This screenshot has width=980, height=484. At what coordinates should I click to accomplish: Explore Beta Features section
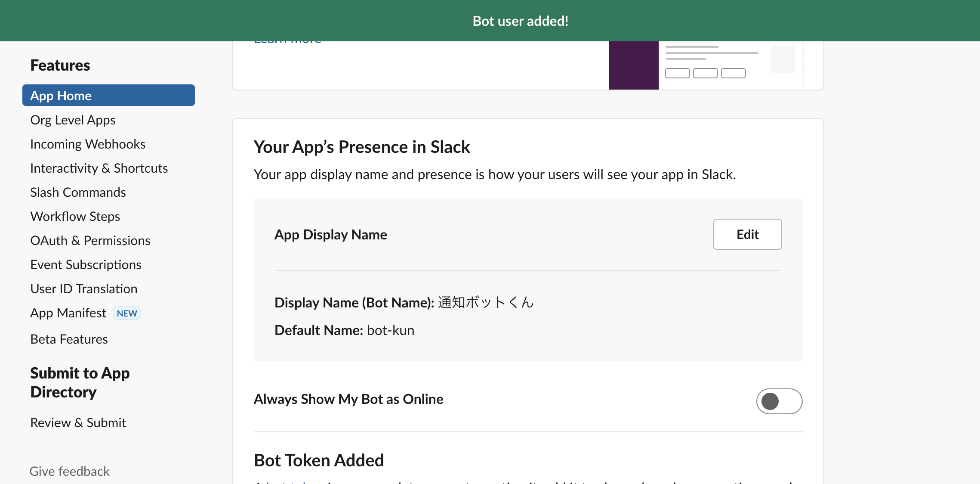coord(69,339)
